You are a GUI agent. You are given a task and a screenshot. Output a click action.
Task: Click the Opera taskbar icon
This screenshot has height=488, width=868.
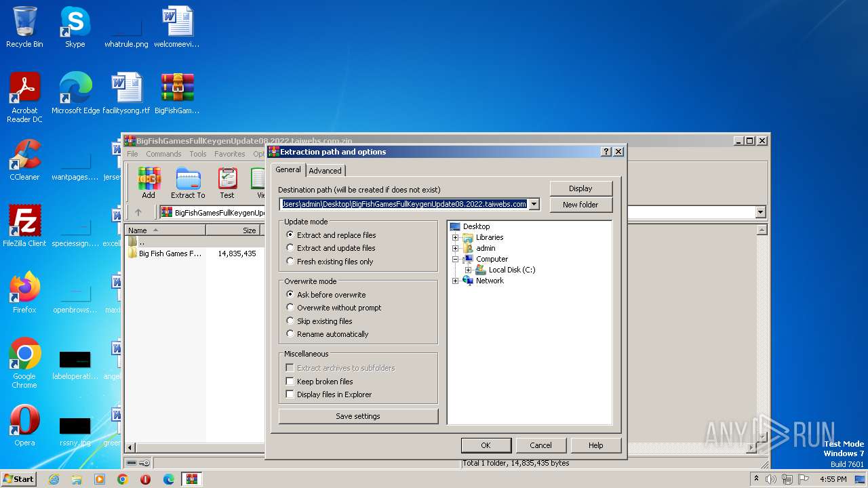point(145,479)
